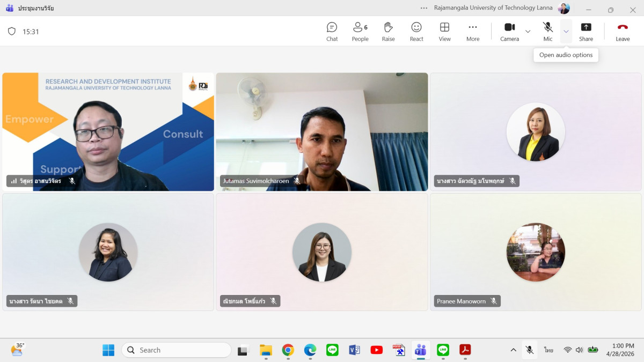Show hidden system tray icons
This screenshot has height=362, width=644.
point(513,350)
